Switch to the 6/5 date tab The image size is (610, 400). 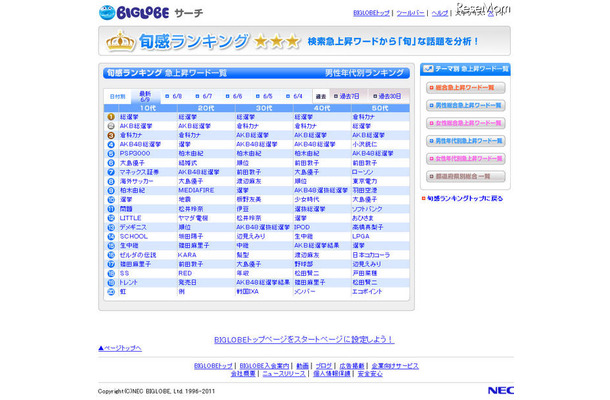(x=264, y=96)
